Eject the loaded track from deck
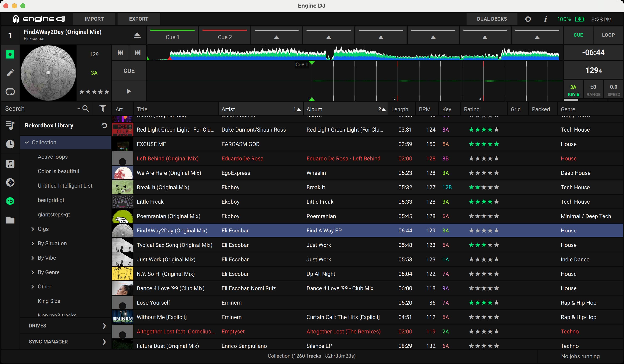The image size is (624, 364). (137, 36)
